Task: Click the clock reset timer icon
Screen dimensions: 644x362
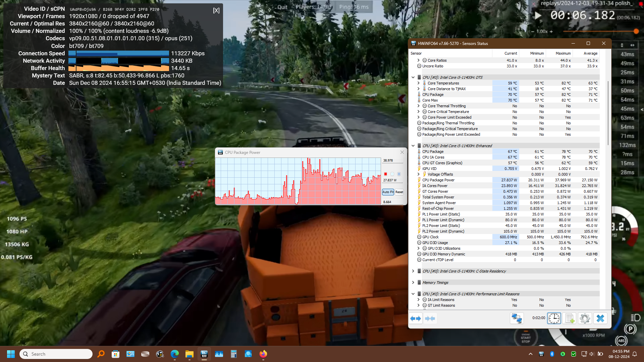Action: [554, 318]
